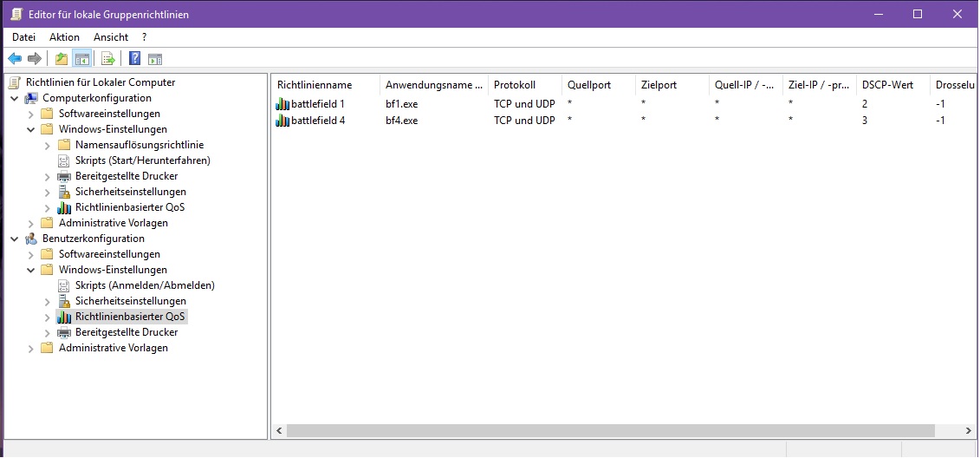Click the Skripts (Anmelden/Abmelden) script icon
980x458 pixels.
pos(64,285)
